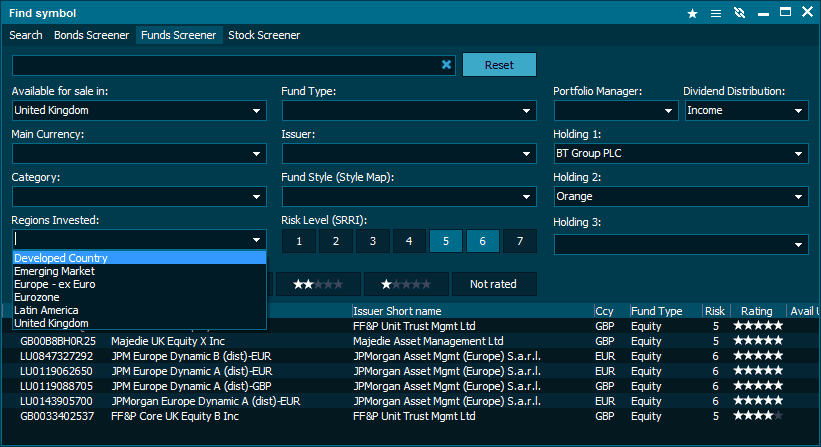Close the Find symbol window
The width and height of the screenshot is (821, 447).
pos(807,13)
